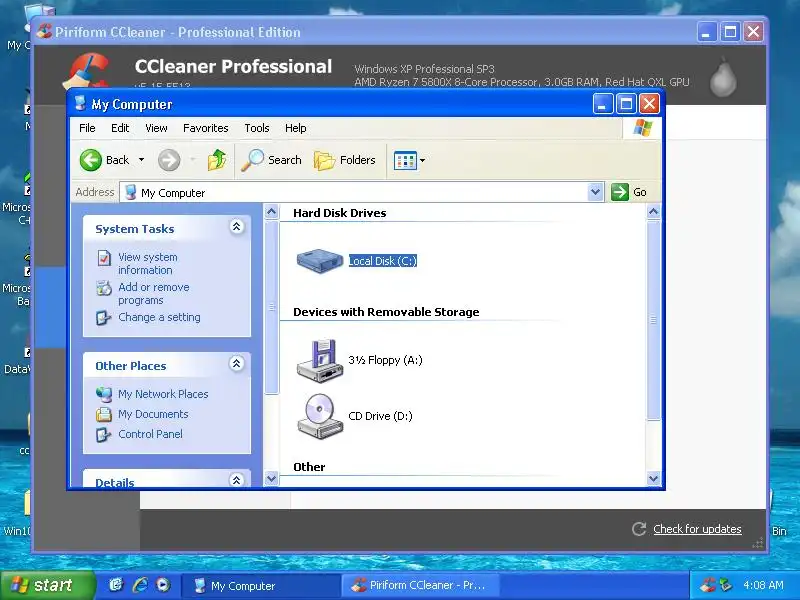The image size is (800, 600).
Task: Select the 3½ Floppy (A:) drive icon
Action: point(320,360)
